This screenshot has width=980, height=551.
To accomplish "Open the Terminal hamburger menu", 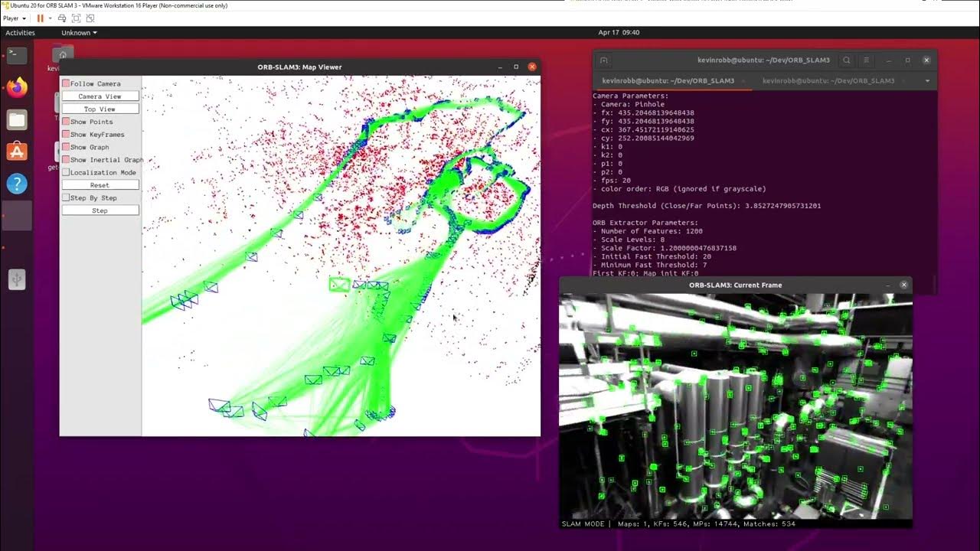I will (866, 60).
